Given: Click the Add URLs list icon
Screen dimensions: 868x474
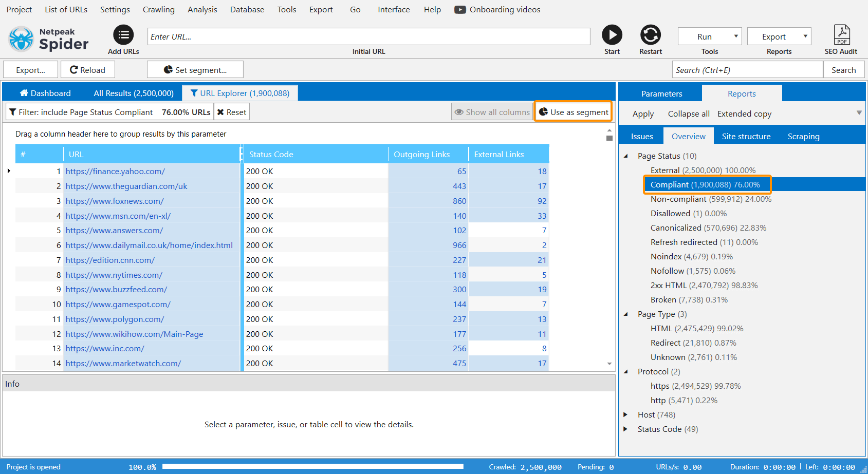Looking at the screenshot, I should coord(123,35).
